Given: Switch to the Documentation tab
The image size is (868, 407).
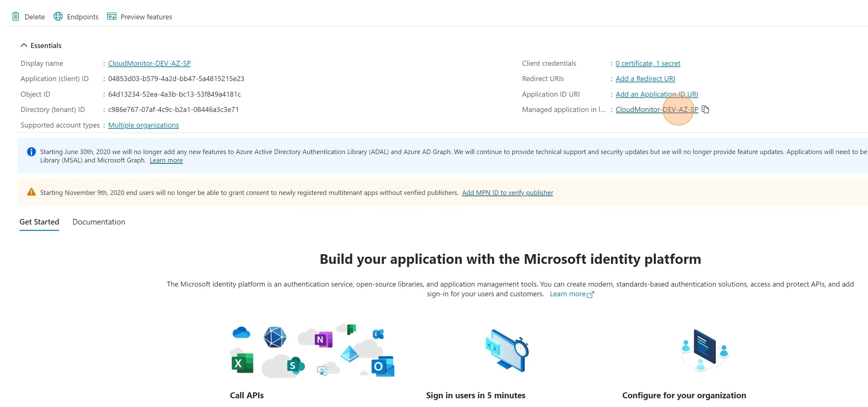Looking at the screenshot, I should [x=99, y=222].
